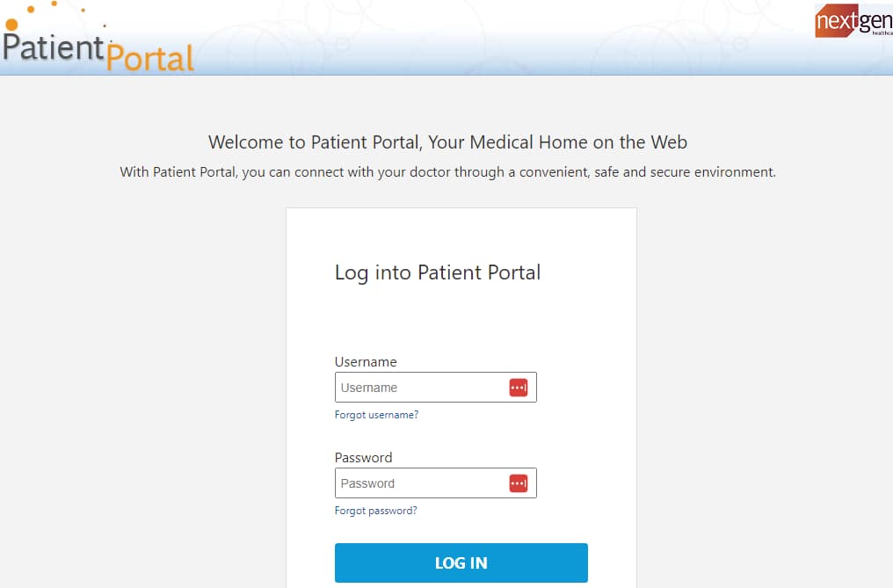Click the "Welcome to Patient Portal" headline
This screenshot has width=893, height=588.
click(447, 142)
